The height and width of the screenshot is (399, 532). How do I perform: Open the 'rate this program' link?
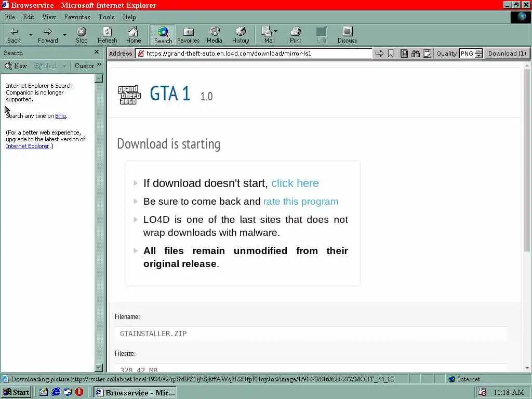301,202
